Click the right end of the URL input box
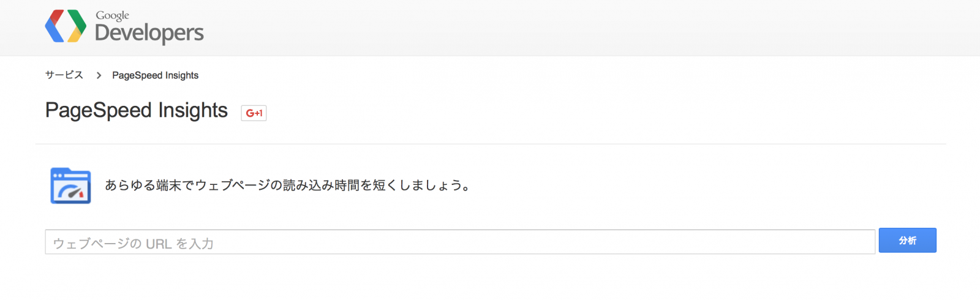Viewport: 980px width, 300px height. tap(864, 242)
